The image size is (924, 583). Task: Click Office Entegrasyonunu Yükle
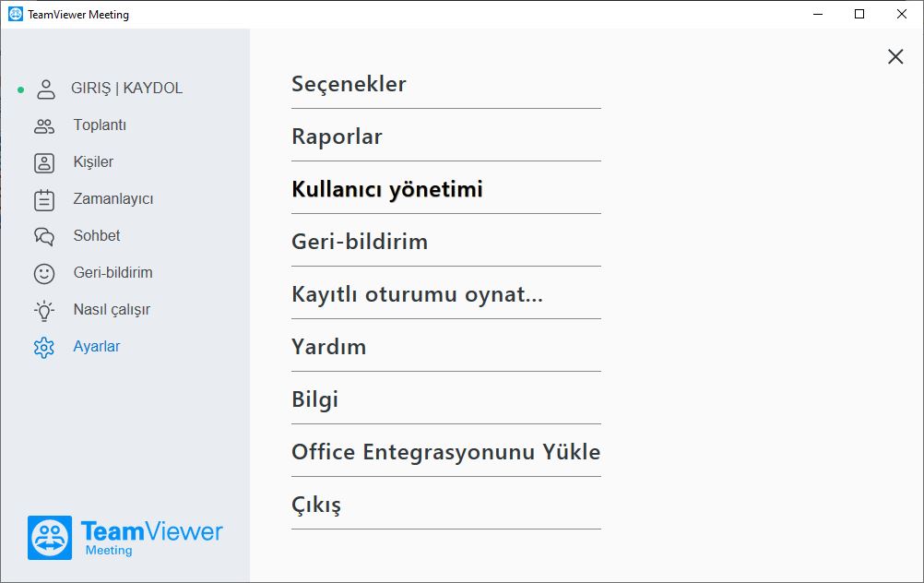pos(446,451)
